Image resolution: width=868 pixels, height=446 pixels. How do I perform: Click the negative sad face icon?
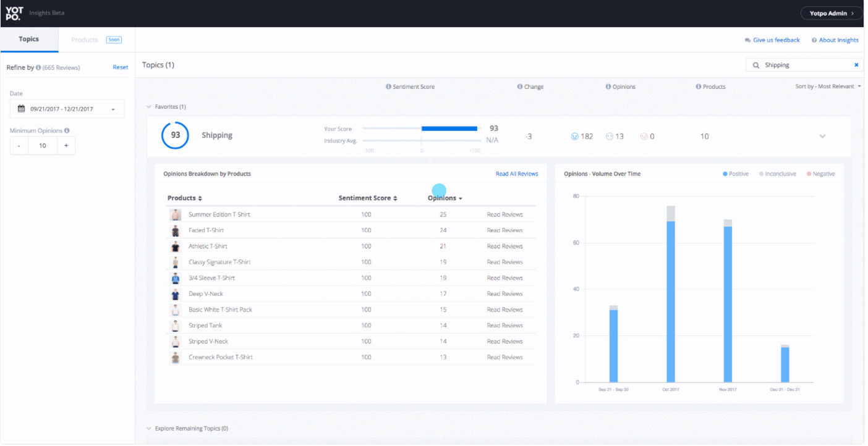coord(644,137)
